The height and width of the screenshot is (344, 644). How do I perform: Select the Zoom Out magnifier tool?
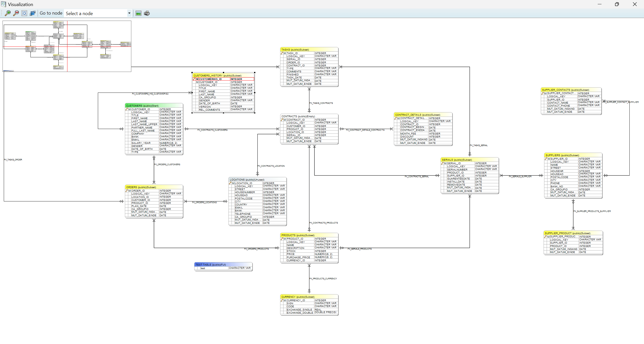[x=16, y=13]
